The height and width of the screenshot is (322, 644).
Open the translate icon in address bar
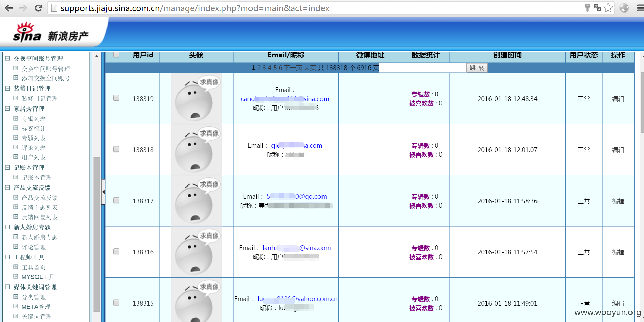(x=597, y=8)
